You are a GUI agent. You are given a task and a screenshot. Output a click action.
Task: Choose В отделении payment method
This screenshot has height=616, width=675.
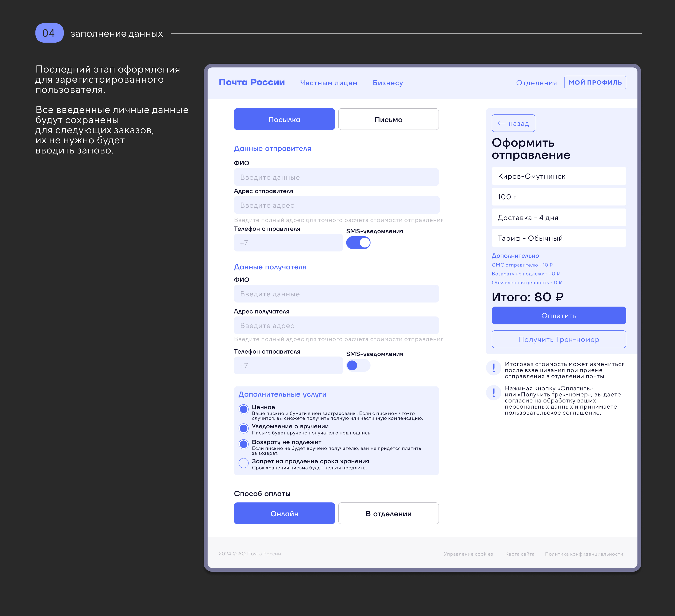388,513
